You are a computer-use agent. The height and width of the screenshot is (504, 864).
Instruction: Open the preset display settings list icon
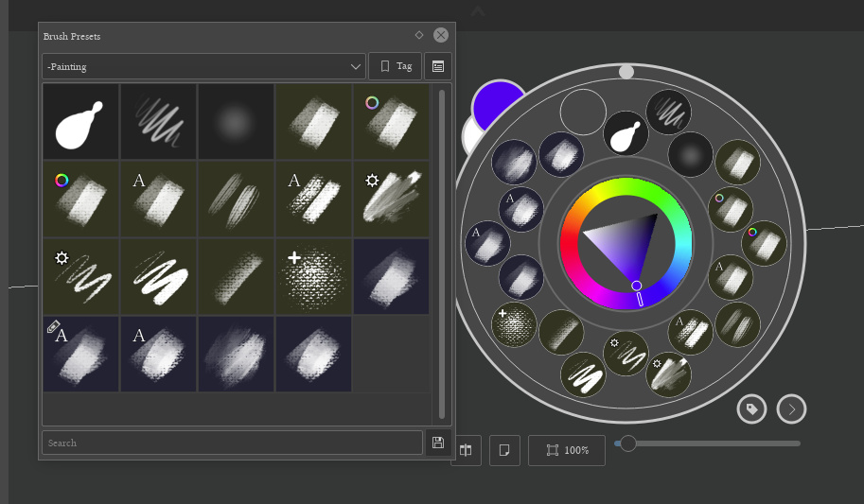[438, 66]
